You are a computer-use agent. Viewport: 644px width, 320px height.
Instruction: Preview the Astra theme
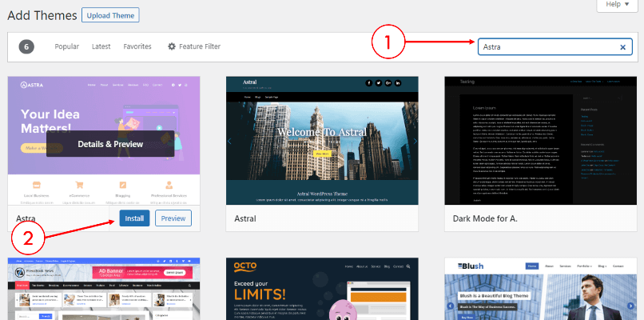tap(173, 218)
